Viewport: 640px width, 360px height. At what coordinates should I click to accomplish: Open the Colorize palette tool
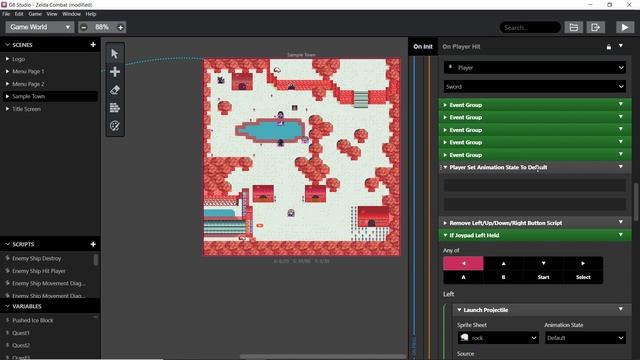click(115, 126)
